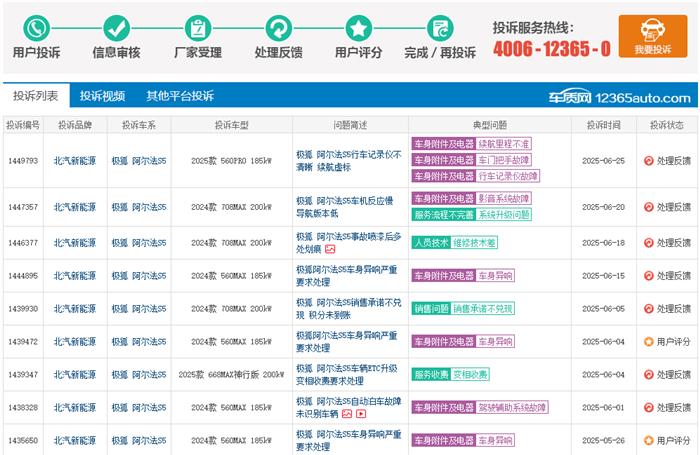Click complaint number 1438328

coord(23,408)
